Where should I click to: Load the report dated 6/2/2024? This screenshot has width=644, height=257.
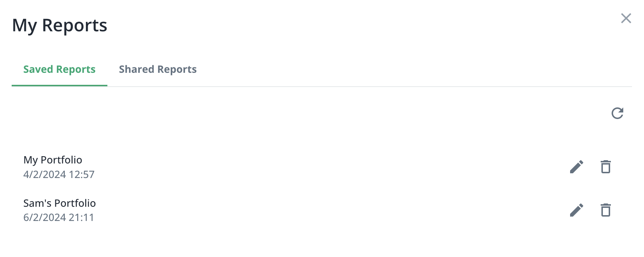pyautogui.click(x=60, y=203)
